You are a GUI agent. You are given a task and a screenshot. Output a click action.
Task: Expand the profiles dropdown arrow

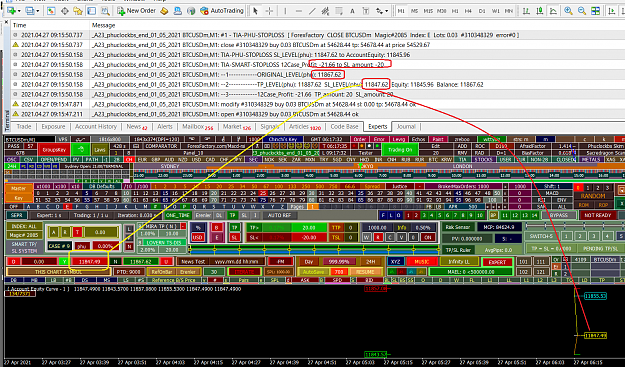click(x=37, y=11)
